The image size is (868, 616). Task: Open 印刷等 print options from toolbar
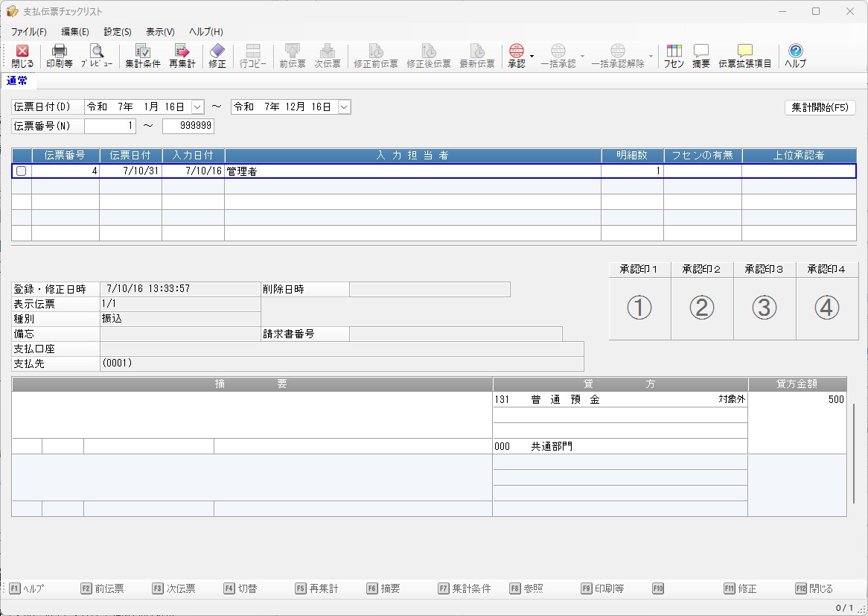click(x=60, y=56)
